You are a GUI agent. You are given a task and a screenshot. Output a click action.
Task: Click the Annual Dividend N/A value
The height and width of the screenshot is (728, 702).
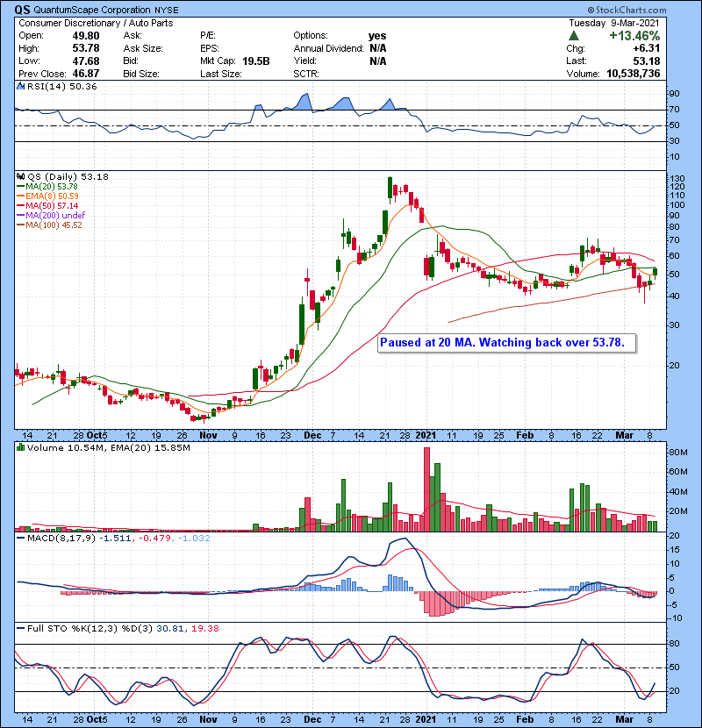coord(378,48)
